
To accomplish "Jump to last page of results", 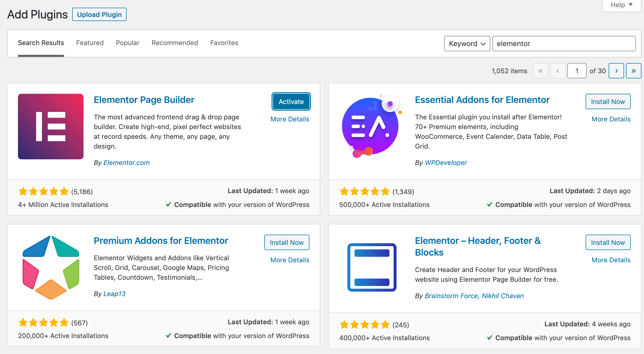I will click(x=633, y=71).
